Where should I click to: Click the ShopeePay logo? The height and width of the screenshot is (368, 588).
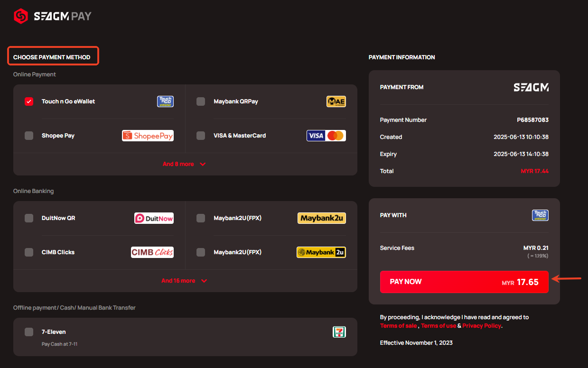[148, 136]
